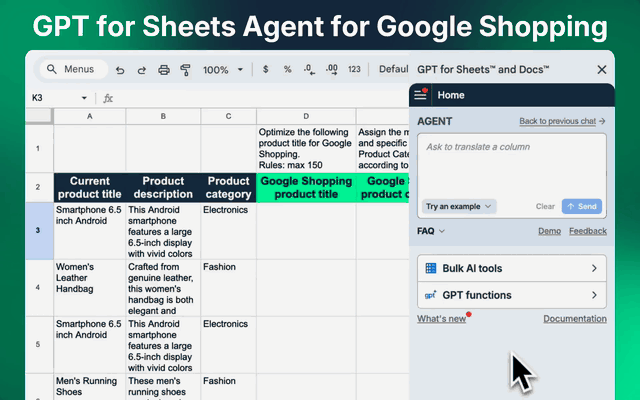Click cell 'Optimize the following product title'

click(306, 149)
